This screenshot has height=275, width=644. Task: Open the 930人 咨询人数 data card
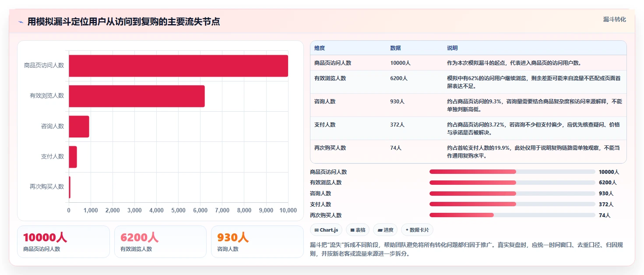click(x=257, y=242)
